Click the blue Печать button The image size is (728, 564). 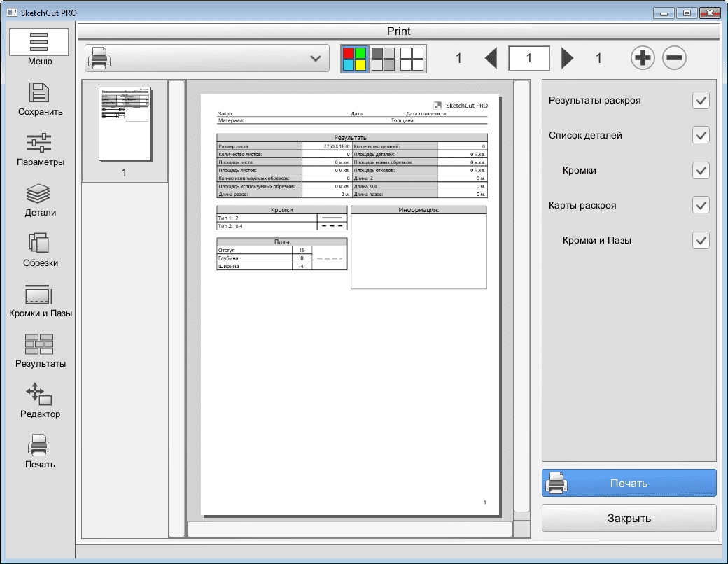pyautogui.click(x=629, y=483)
